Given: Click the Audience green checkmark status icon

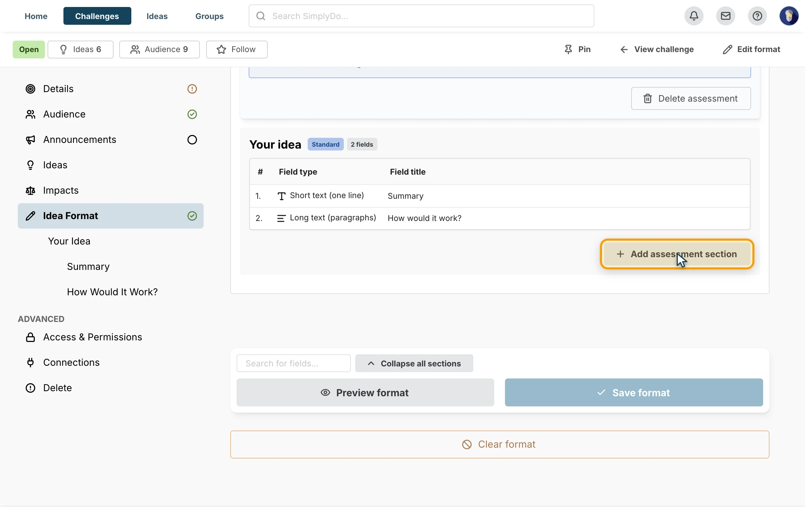Looking at the screenshot, I should point(192,114).
